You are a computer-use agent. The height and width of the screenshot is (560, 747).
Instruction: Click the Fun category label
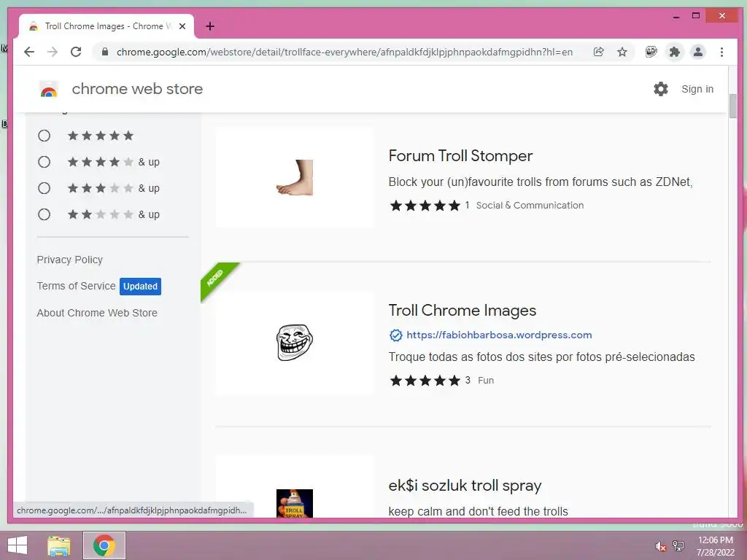coord(485,381)
